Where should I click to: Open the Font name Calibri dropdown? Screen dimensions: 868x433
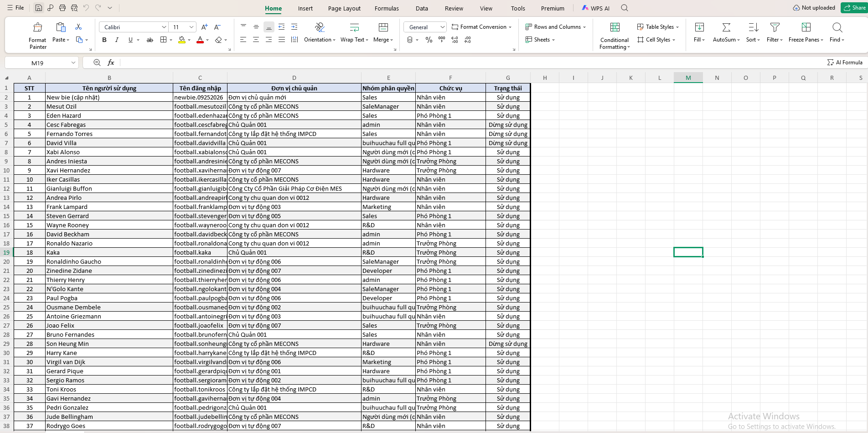tap(164, 27)
